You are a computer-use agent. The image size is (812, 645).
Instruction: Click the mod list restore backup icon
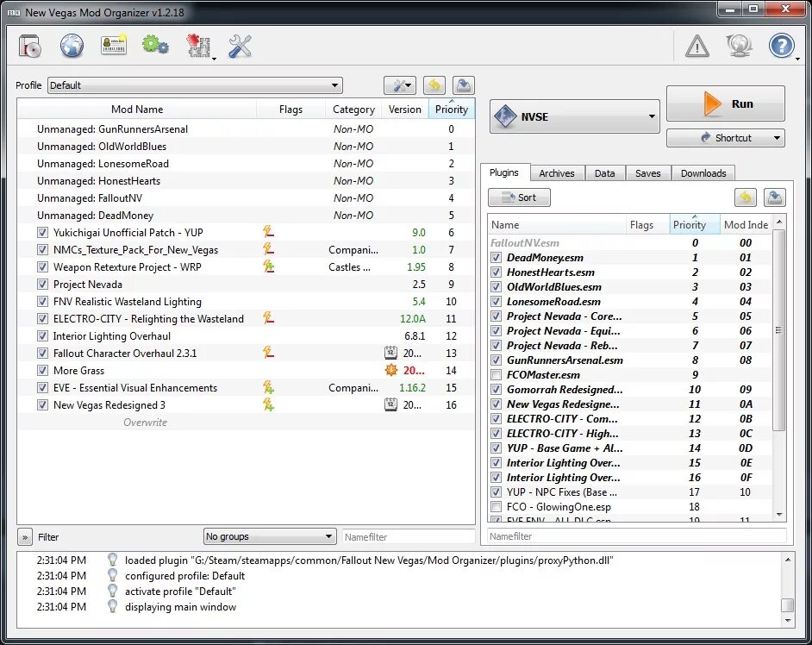point(434,85)
